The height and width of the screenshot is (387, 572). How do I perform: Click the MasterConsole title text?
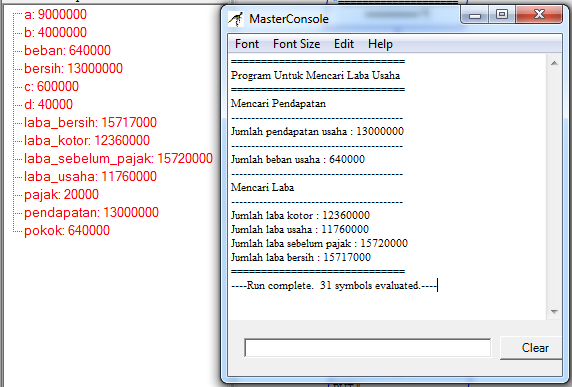(x=289, y=19)
